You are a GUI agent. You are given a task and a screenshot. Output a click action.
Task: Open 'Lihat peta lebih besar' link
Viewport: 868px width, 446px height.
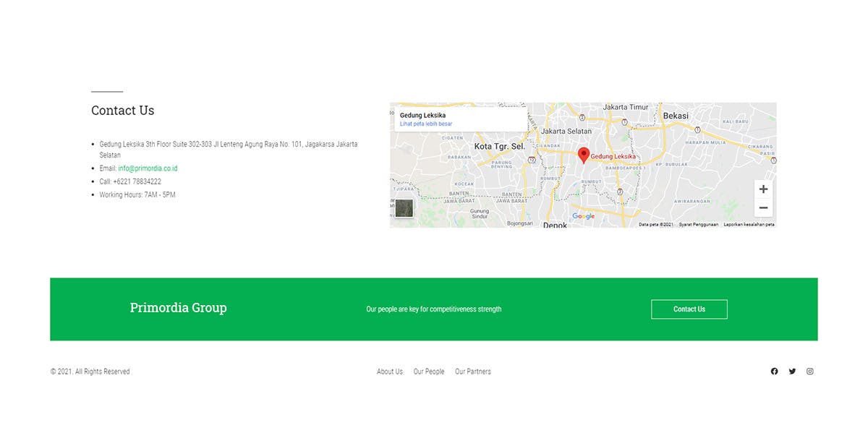coord(426,124)
